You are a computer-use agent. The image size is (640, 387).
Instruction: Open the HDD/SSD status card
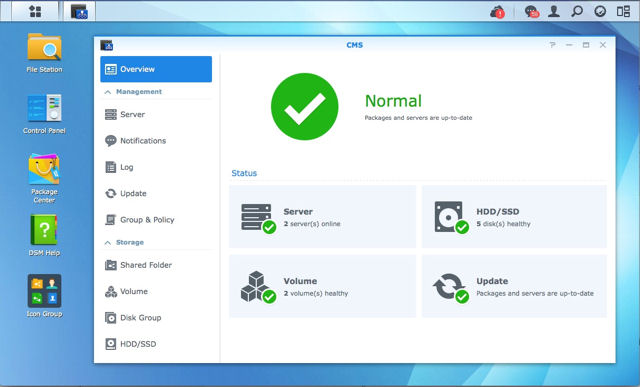[x=514, y=216]
